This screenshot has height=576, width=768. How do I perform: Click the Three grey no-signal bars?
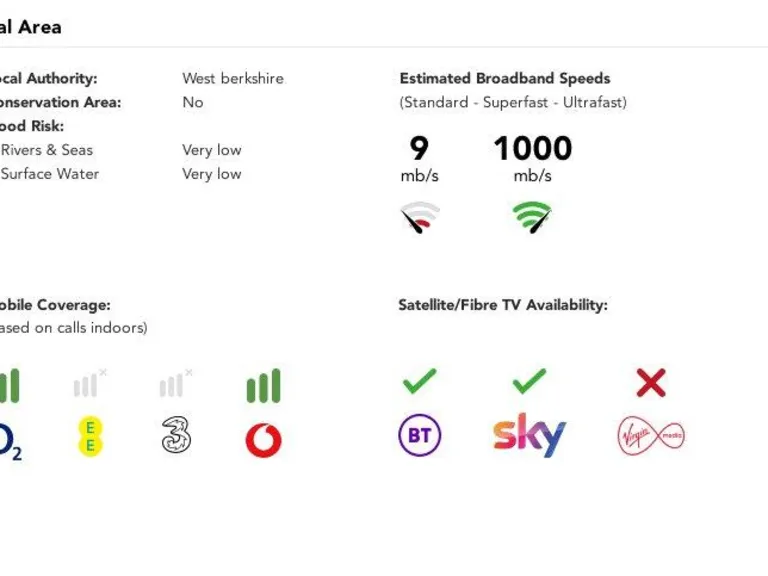(175, 384)
